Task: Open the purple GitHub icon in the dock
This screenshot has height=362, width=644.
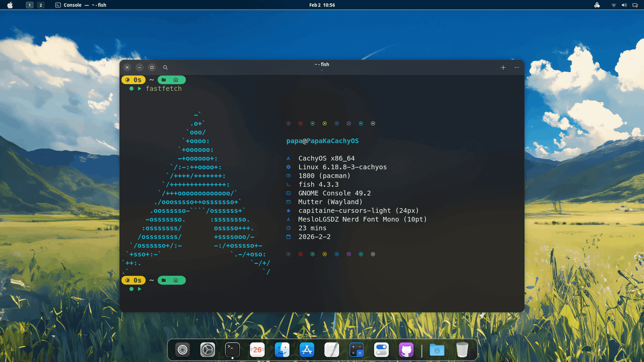Action: [x=407, y=350]
